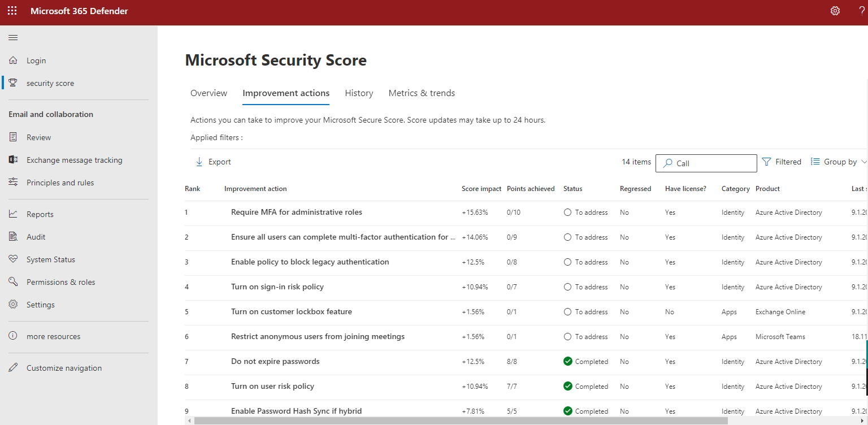Viewport: 868px width, 425px height.
Task: Sort by the Product column header
Action: pyautogui.click(x=767, y=189)
